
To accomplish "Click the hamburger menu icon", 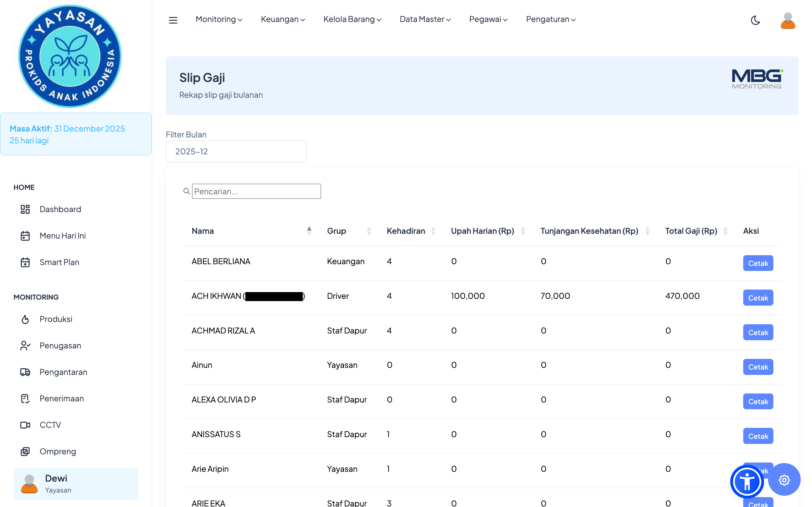I will tap(173, 20).
